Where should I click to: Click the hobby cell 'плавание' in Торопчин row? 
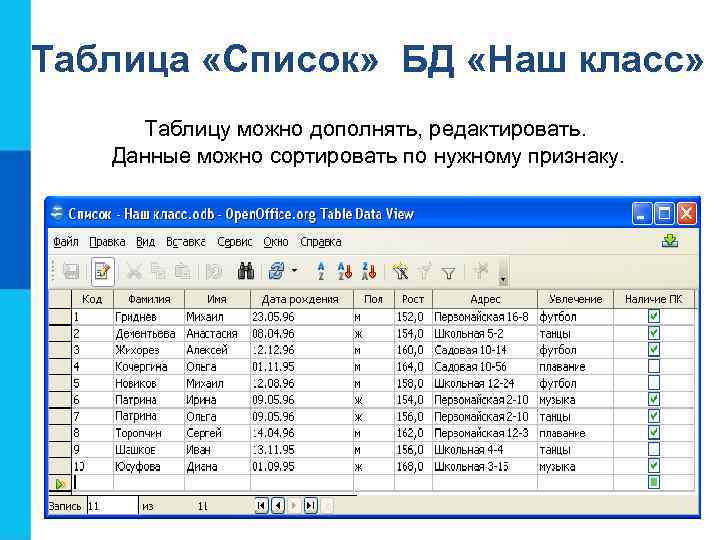pyautogui.click(x=575, y=433)
